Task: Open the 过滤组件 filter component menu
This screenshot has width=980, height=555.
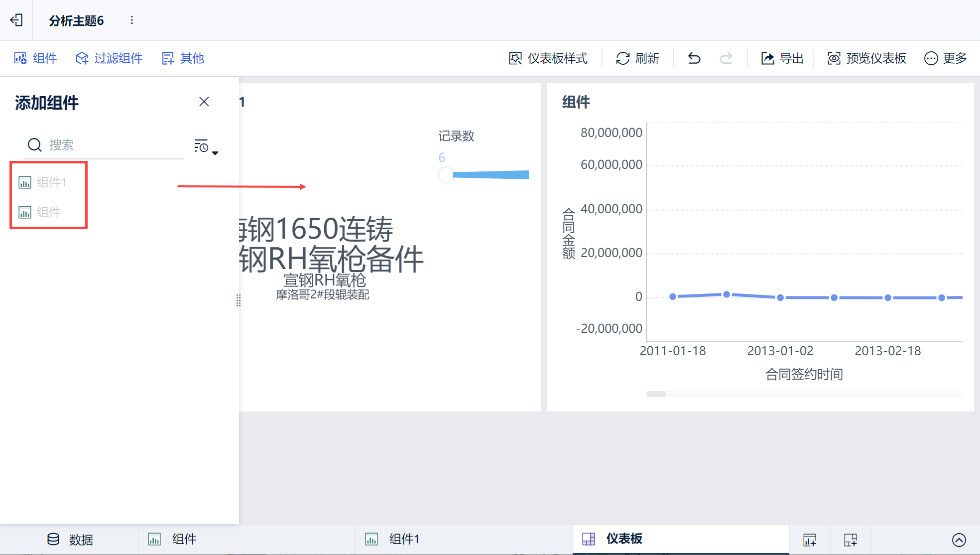Action: pyautogui.click(x=109, y=58)
